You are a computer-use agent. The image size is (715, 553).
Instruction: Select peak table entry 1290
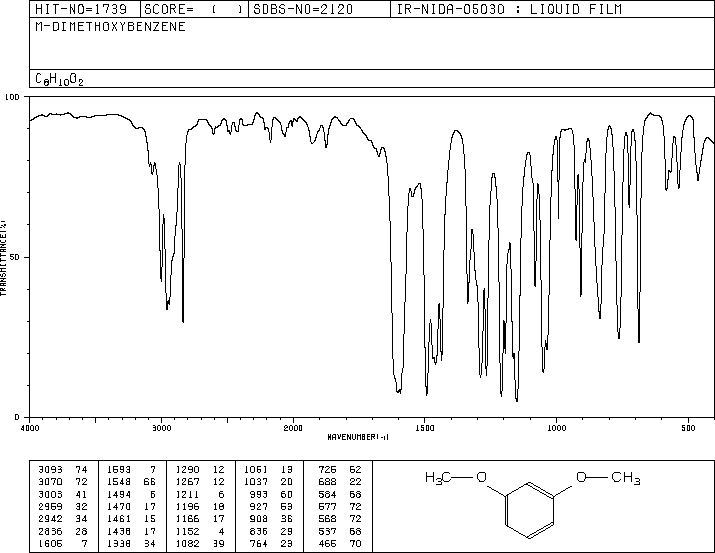187,470
